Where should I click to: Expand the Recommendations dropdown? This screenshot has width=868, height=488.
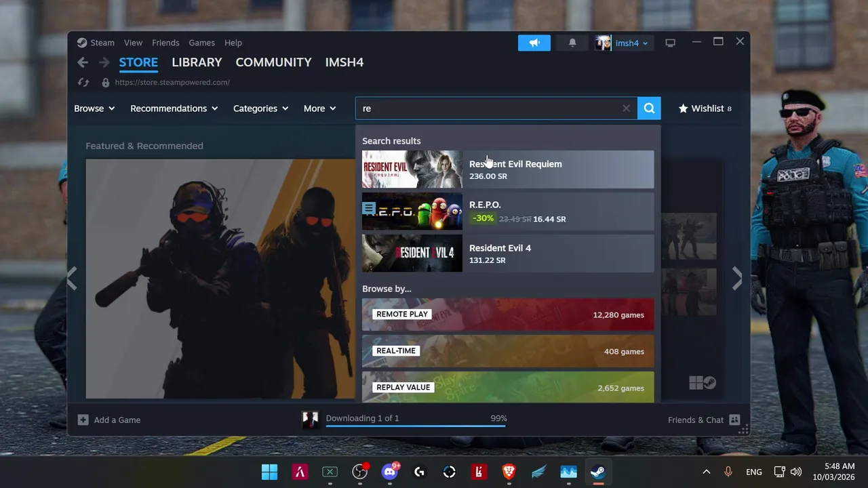(x=174, y=108)
